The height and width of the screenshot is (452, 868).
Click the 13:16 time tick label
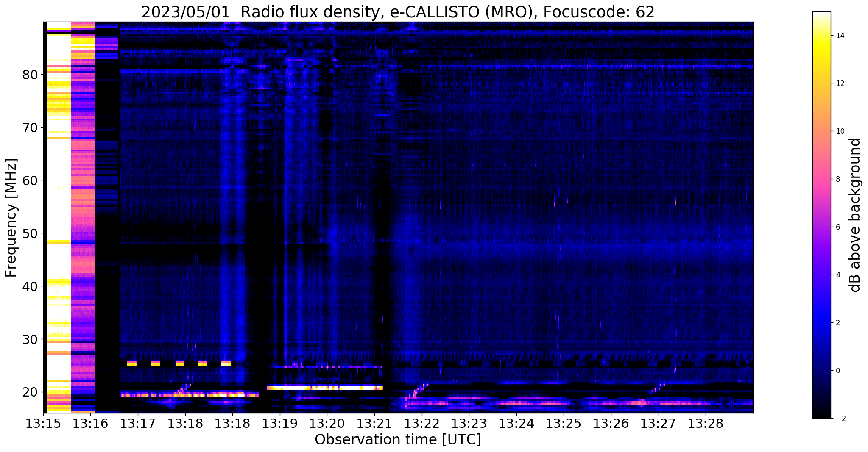[x=90, y=424]
